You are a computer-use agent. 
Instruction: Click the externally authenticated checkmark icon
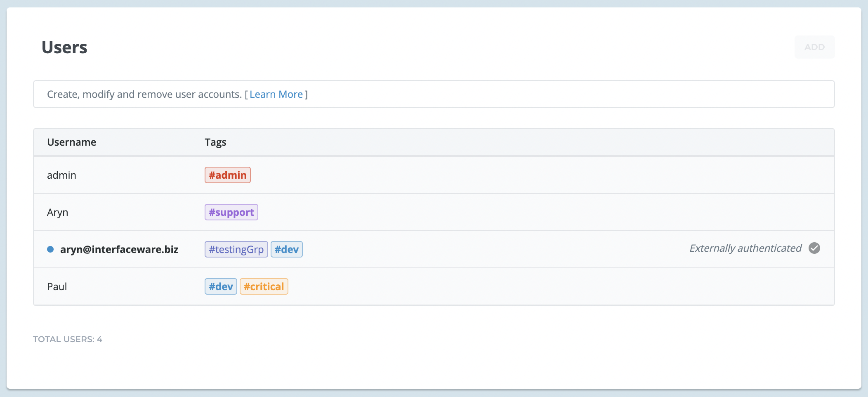click(814, 248)
